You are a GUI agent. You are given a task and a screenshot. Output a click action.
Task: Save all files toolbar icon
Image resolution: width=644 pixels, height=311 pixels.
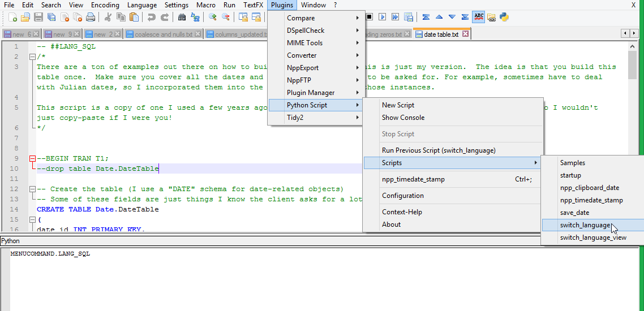tap(51, 17)
